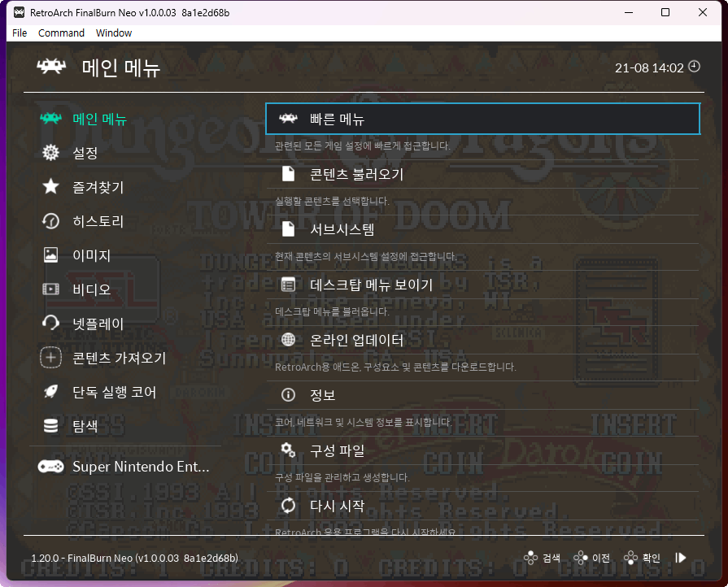The image size is (728, 587).
Task: Click the 메인 메뉴 header title
Action: 121,67
